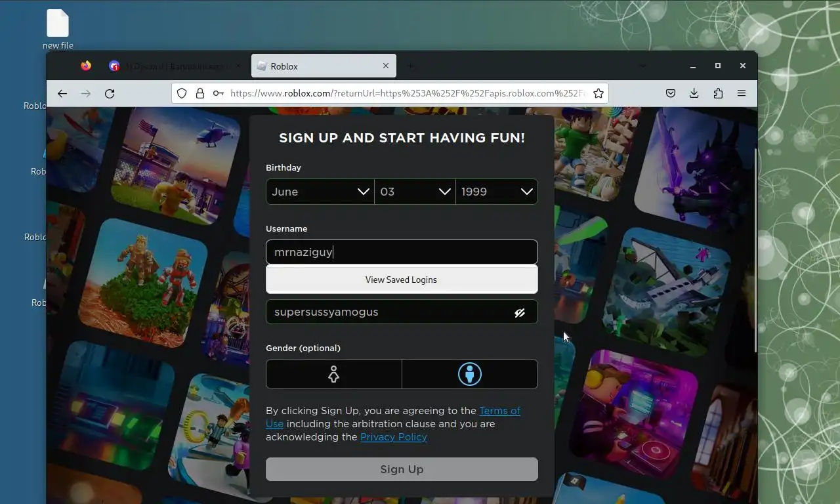
Task: Reload the Roblox page
Action: (x=110, y=93)
